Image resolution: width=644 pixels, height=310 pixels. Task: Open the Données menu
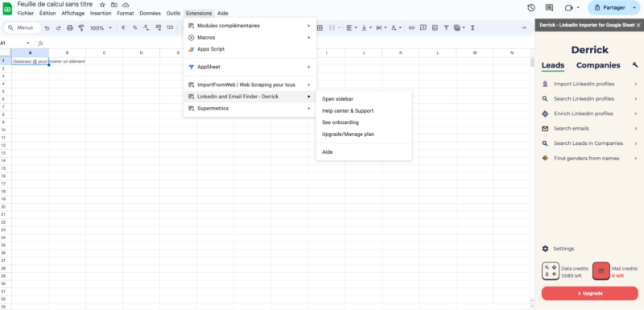click(x=150, y=13)
